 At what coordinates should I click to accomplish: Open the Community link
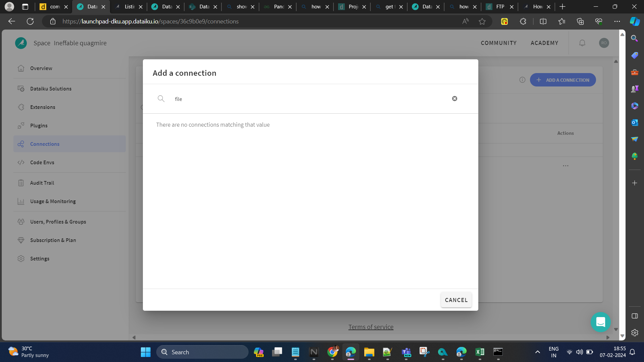click(x=498, y=43)
